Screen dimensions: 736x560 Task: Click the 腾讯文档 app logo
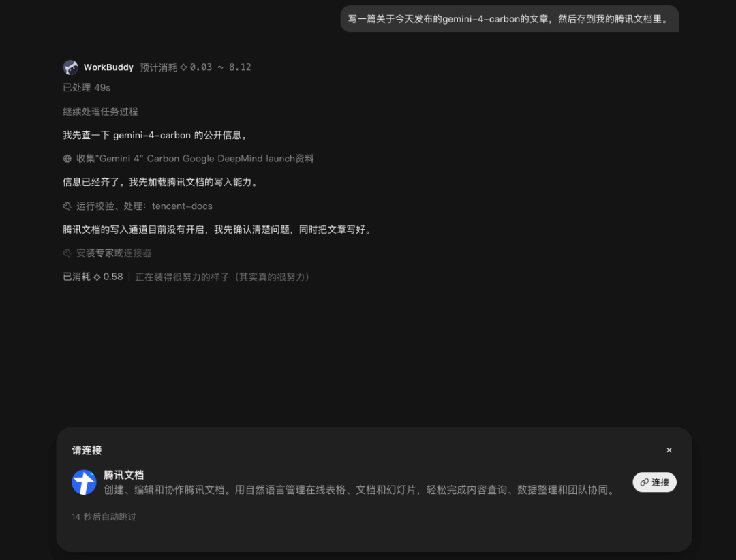(x=84, y=482)
